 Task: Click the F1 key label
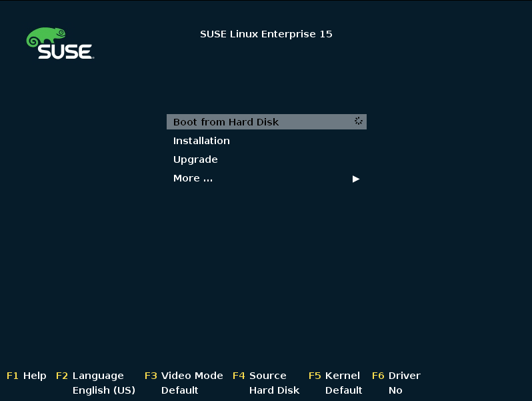[x=12, y=376]
